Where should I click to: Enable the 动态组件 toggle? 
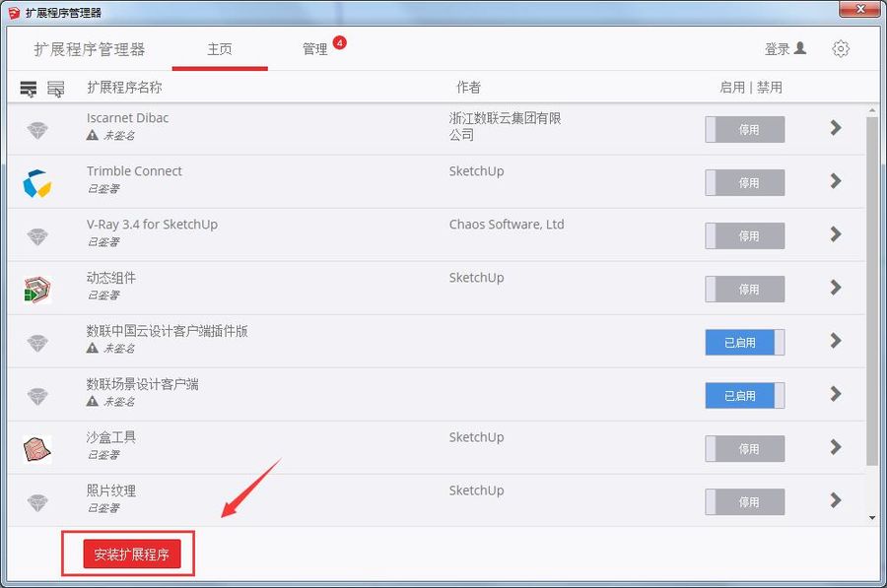click(744, 289)
